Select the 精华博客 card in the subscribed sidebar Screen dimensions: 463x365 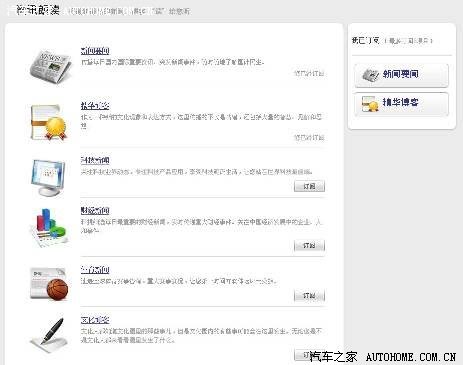[401, 104]
